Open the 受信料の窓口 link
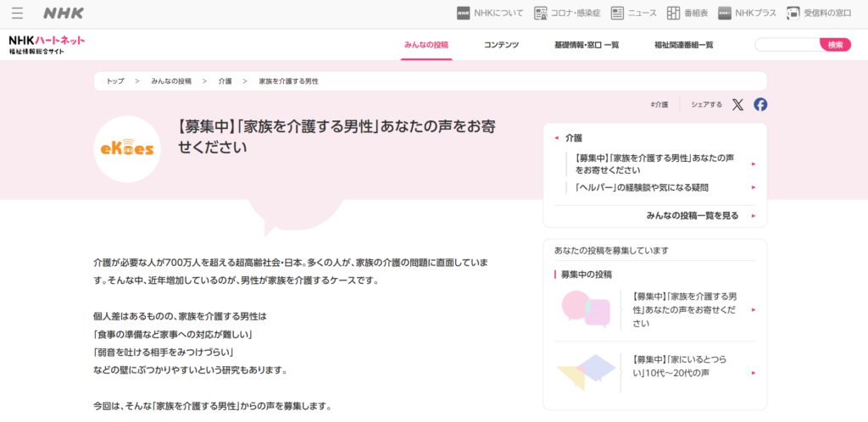Viewport: 868px width, 422px height. tap(819, 14)
